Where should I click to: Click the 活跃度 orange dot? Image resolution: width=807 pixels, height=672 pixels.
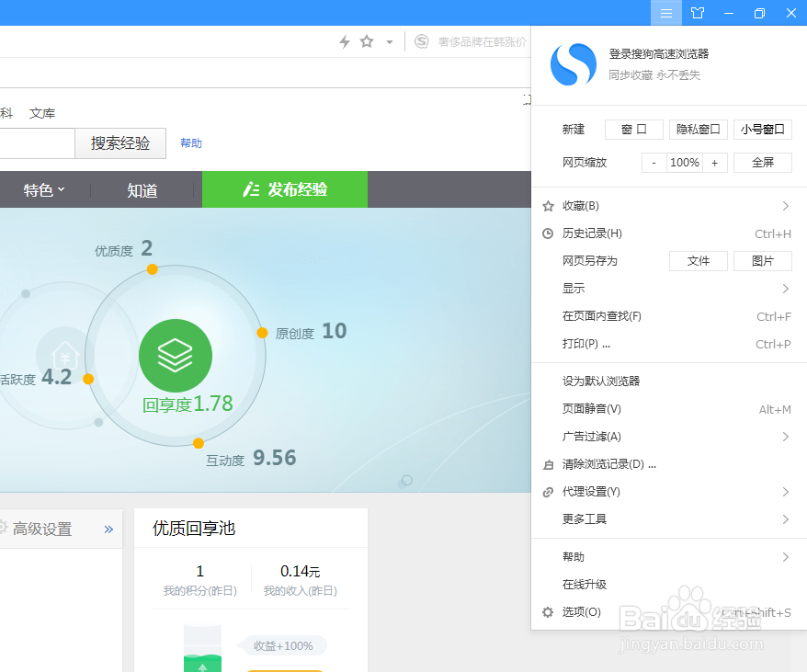pyautogui.click(x=88, y=379)
